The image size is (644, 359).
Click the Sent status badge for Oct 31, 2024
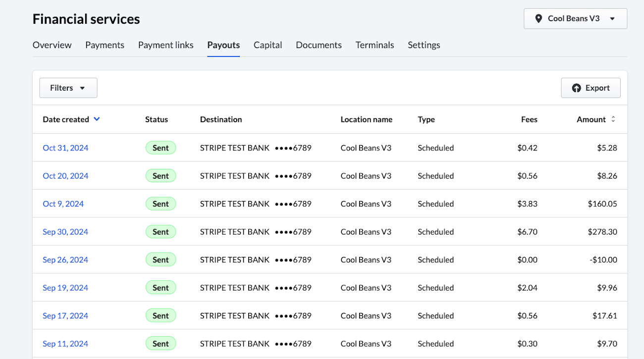tap(161, 148)
